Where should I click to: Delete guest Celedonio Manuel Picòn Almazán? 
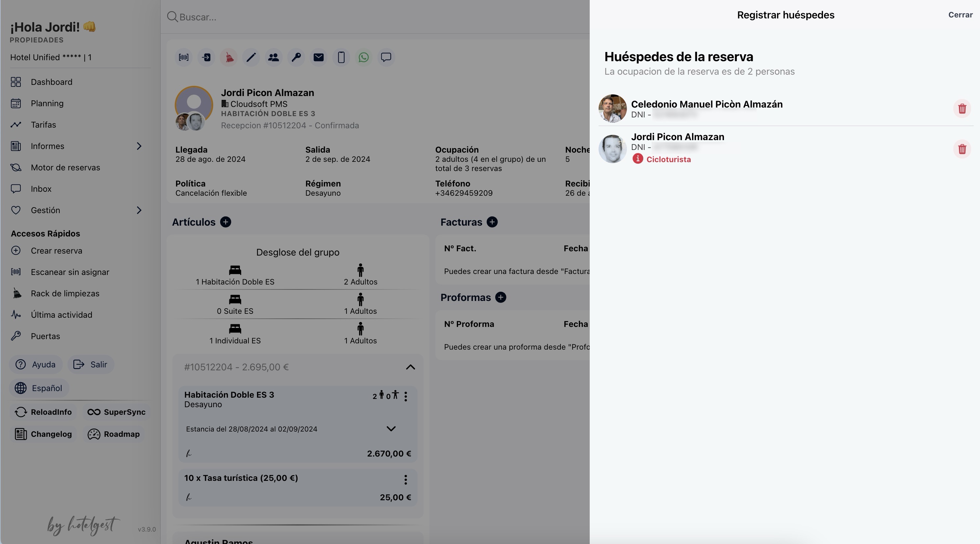pos(962,109)
